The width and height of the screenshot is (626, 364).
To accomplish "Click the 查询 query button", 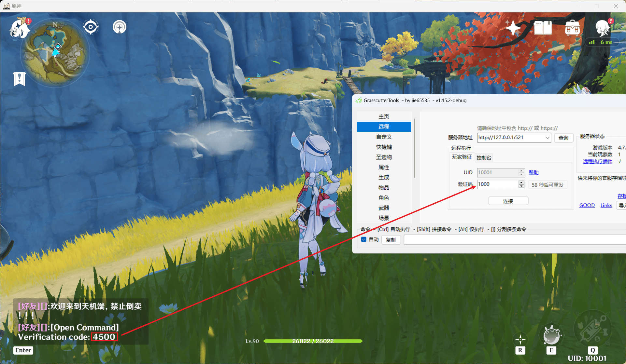I will click(x=563, y=138).
